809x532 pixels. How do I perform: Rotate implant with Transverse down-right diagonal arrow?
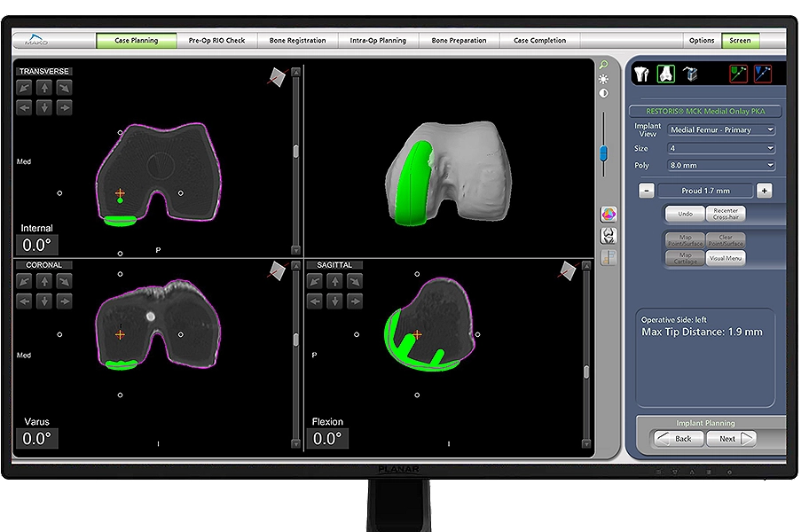[x=64, y=88]
